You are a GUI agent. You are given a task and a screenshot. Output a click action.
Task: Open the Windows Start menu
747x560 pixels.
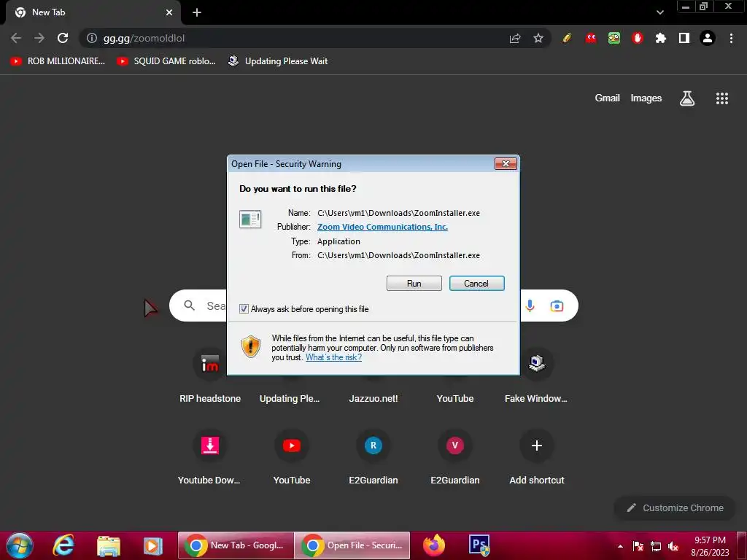pos(20,545)
